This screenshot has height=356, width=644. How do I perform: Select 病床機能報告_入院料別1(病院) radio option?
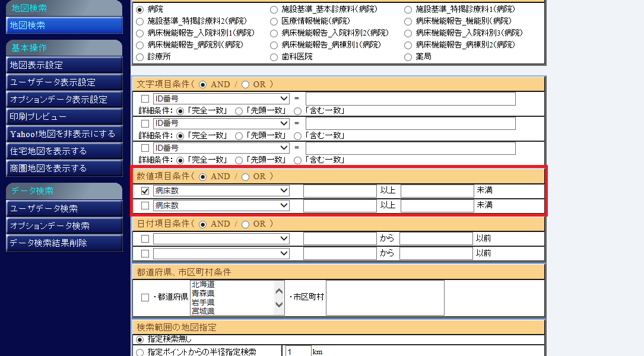(140, 33)
